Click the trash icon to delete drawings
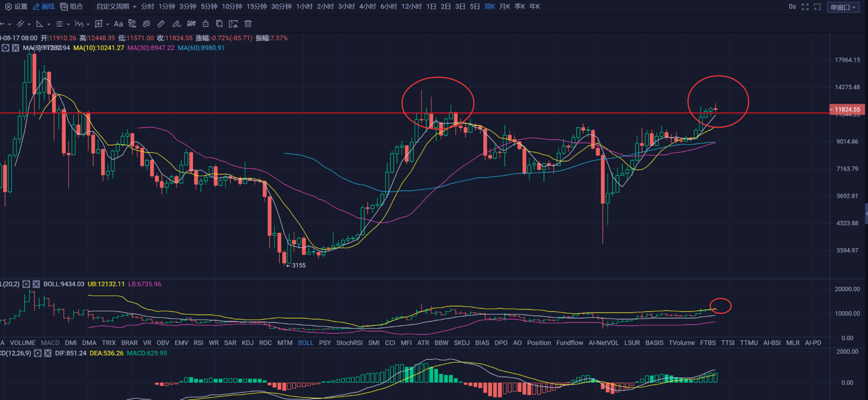The height and width of the screenshot is (400, 868). click(248, 24)
